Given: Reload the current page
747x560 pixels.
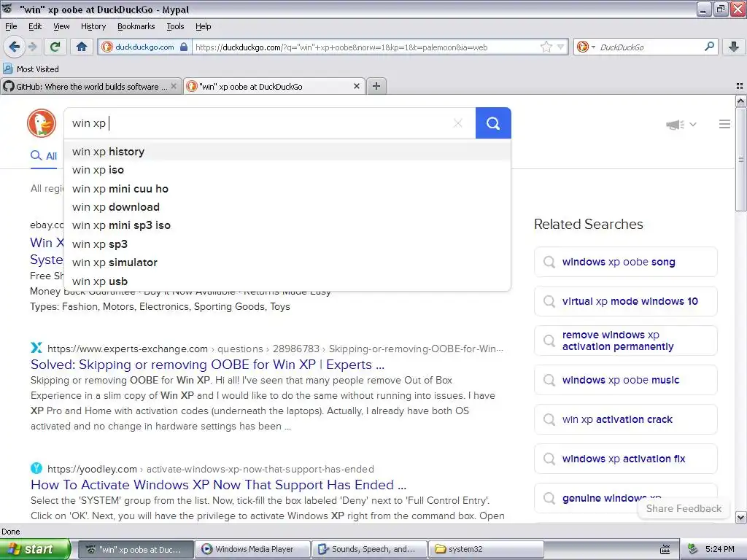Looking at the screenshot, I should coord(55,47).
